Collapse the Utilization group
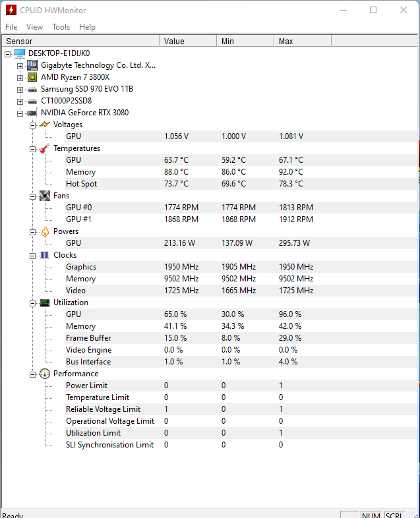 [32, 303]
